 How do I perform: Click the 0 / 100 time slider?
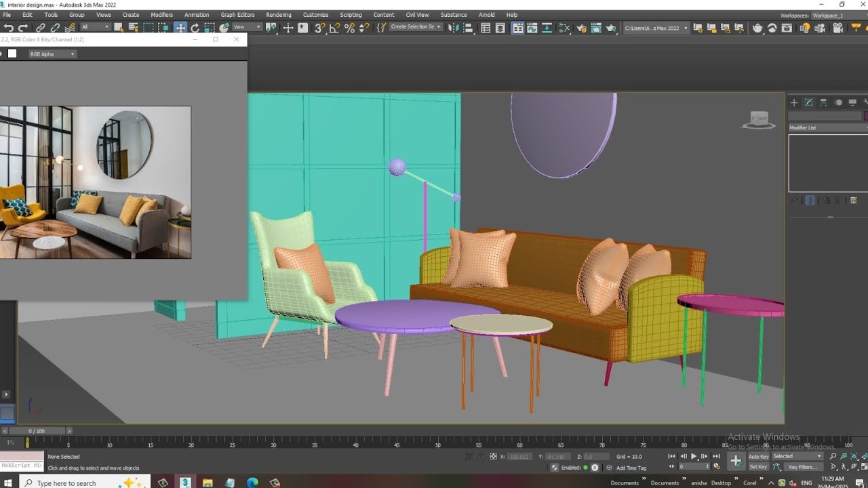[37, 431]
